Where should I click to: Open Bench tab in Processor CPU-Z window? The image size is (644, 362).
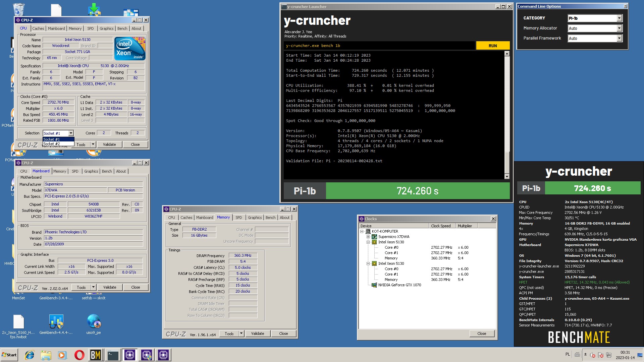pos(122,28)
